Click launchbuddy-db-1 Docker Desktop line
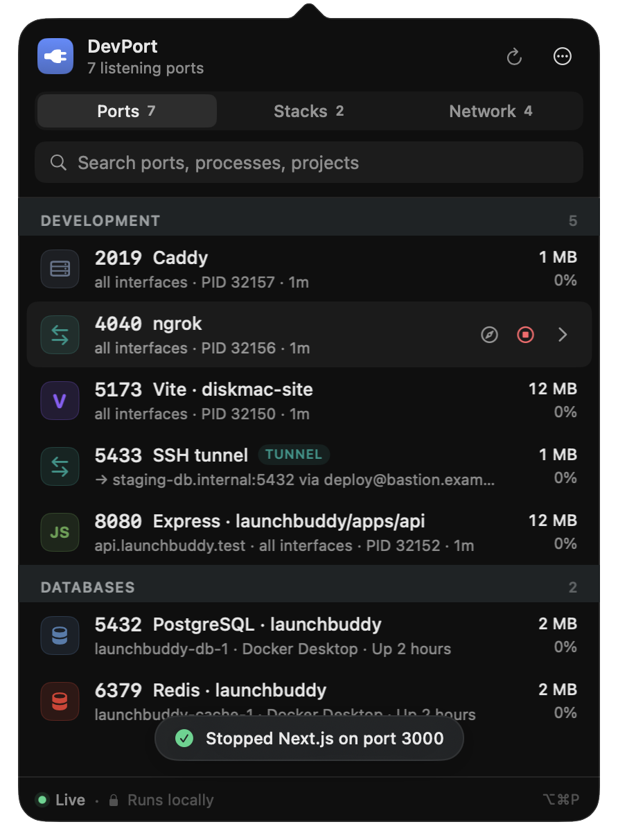This screenshot has height=840, width=618. click(x=273, y=649)
